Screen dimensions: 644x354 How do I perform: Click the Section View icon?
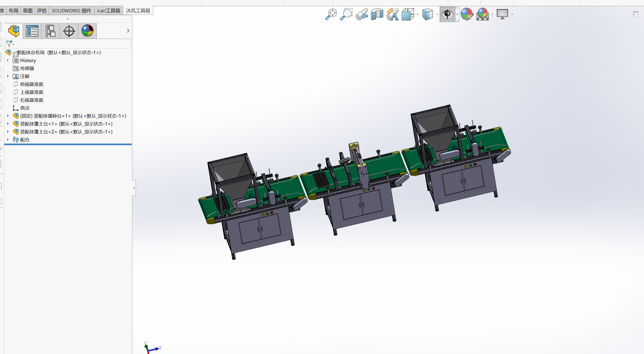377,14
